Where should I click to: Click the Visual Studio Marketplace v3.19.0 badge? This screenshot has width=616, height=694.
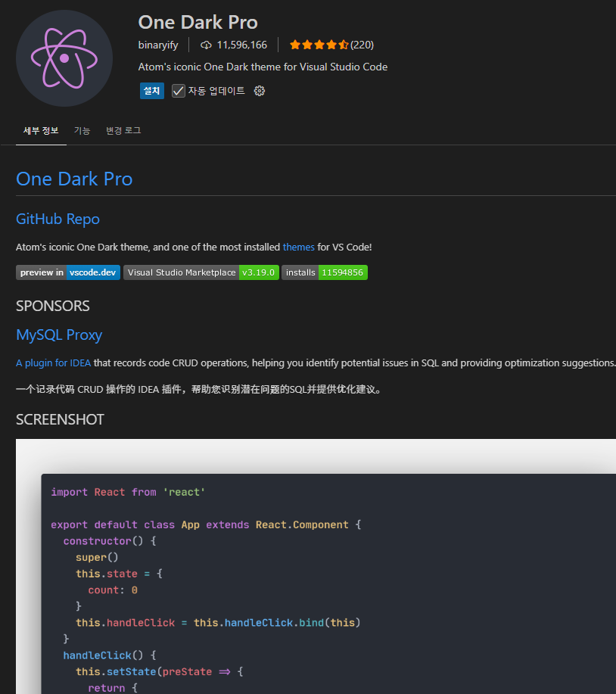click(201, 272)
